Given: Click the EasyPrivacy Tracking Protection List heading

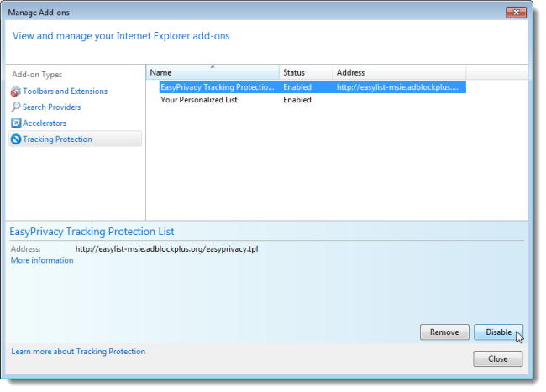Looking at the screenshot, I should pos(92,232).
